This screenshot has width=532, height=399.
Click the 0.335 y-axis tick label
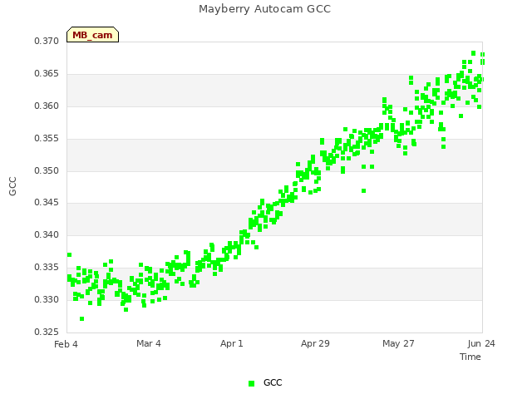coord(47,268)
